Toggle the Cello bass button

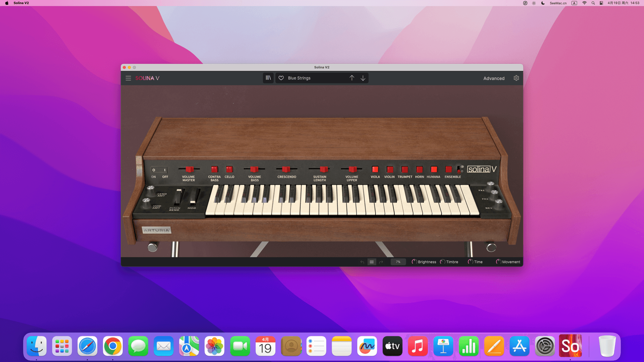(x=229, y=170)
